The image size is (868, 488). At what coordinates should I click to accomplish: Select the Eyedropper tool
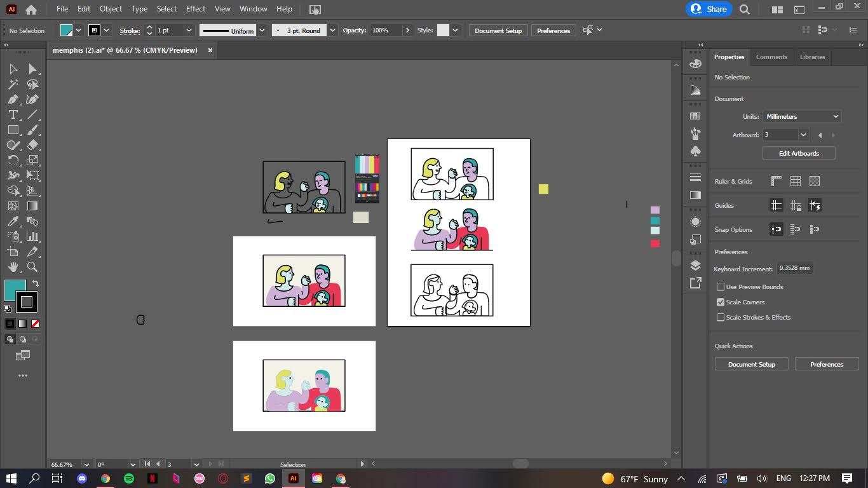click(x=13, y=221)
